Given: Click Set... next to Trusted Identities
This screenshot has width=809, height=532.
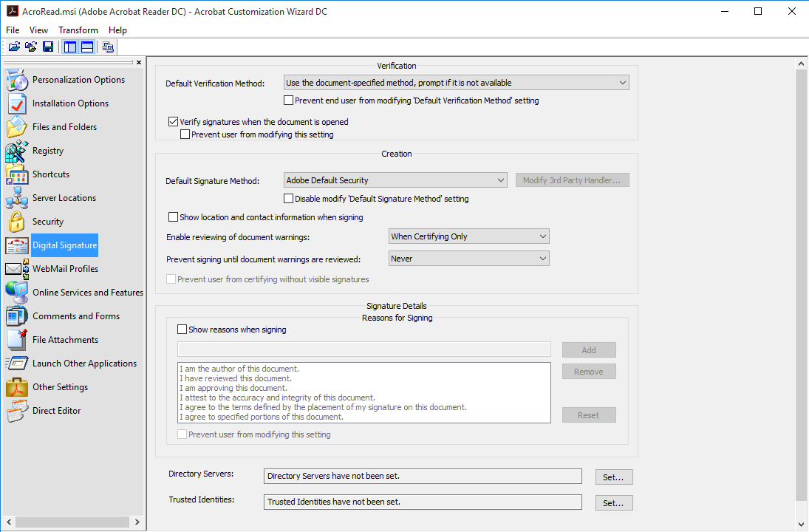Looking at the screenshot, I should 614,503.
